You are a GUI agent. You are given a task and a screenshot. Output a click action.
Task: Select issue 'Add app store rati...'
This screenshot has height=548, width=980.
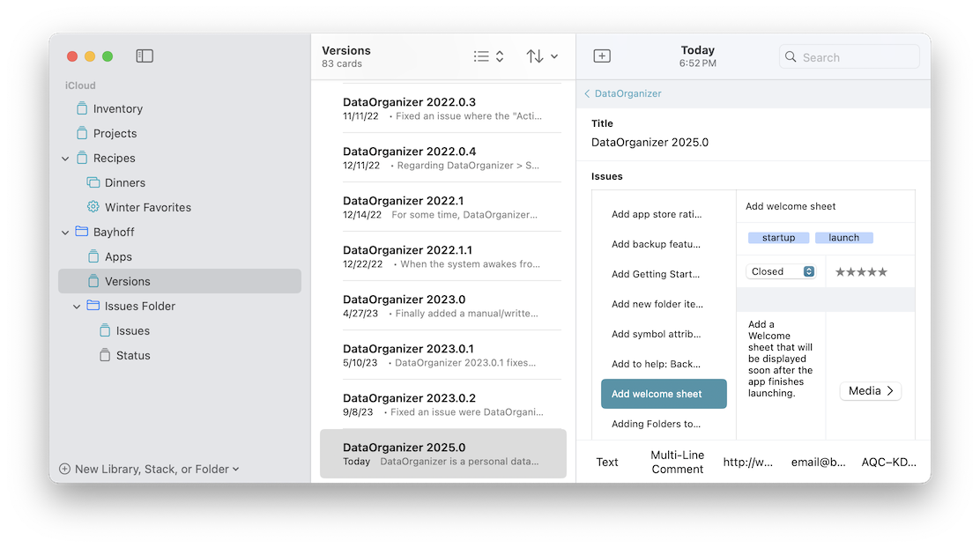[664, 214]
